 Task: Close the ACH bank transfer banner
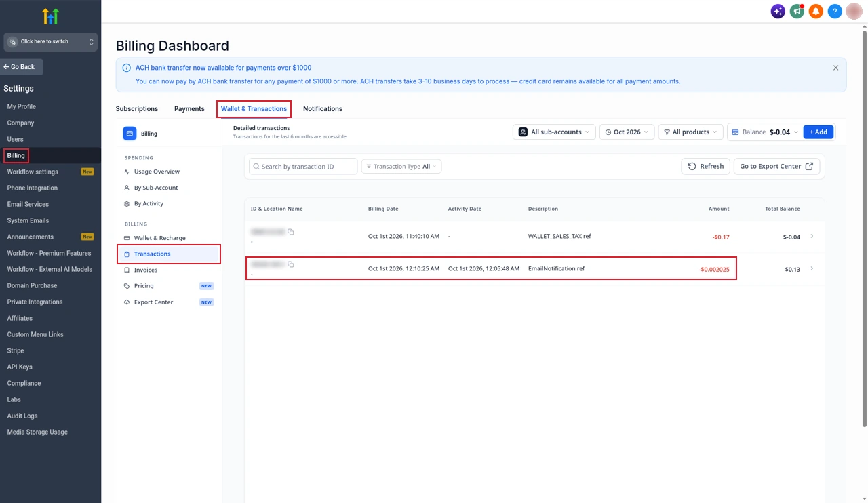pyautogui.click(x=835, y=68)
